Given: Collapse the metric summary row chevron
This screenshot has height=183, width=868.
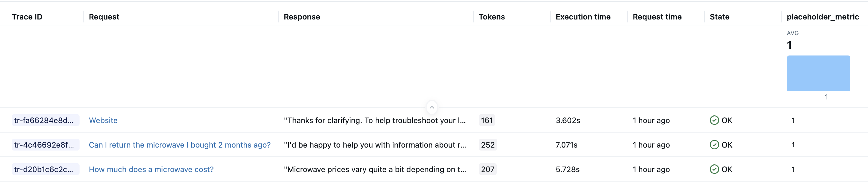Looking at the screenshot, I should [x=432, y=107].
